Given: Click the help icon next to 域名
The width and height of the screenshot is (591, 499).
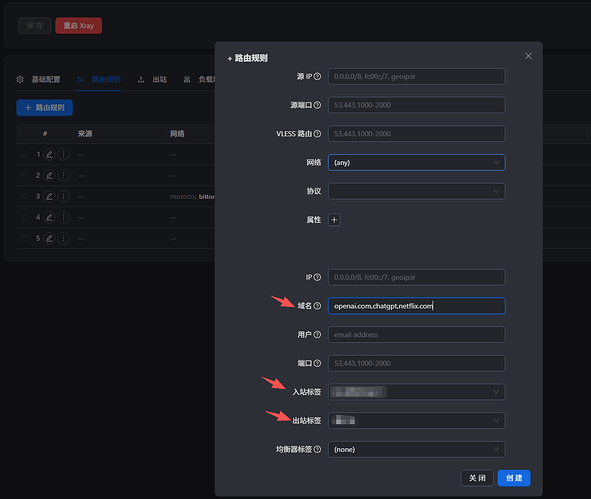Looking at the screenshot, I should click(x=317, y=306).
